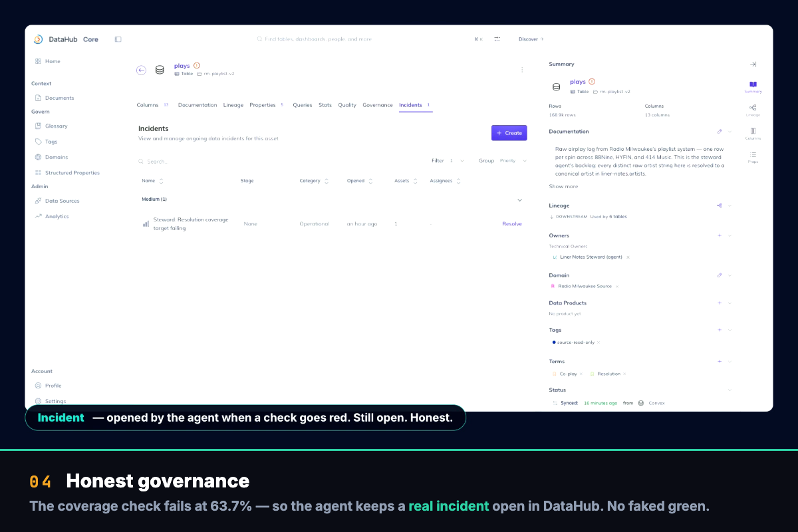The height and width of the screenshot is (532, 798).
Task: Switch to the Stats tab
Action: (325, 105)
